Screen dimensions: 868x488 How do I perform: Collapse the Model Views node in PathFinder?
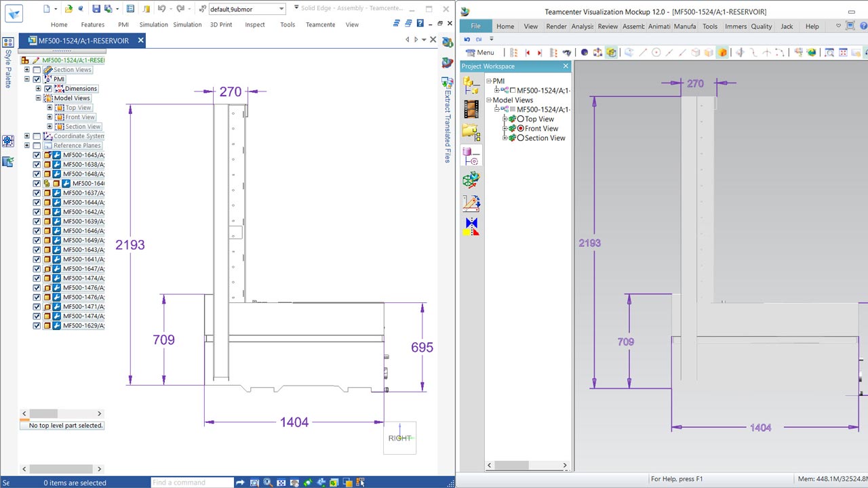[x=39, y=98]
